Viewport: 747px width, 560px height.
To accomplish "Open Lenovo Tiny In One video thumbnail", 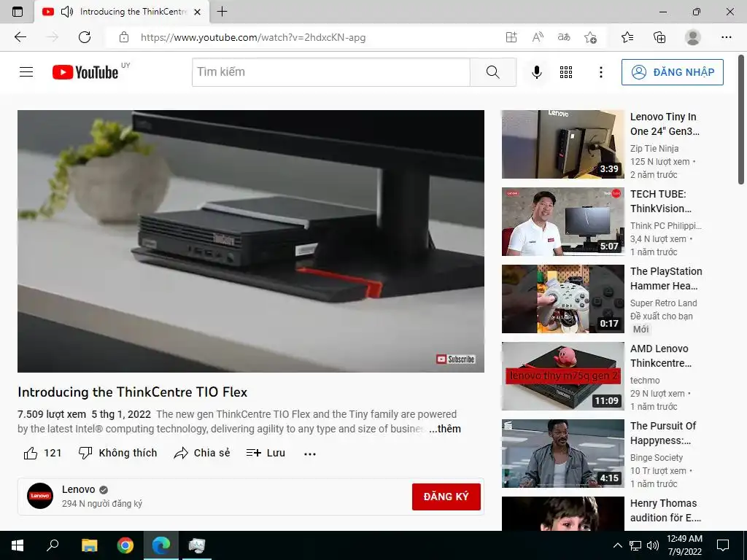I will tap(562, 144).
